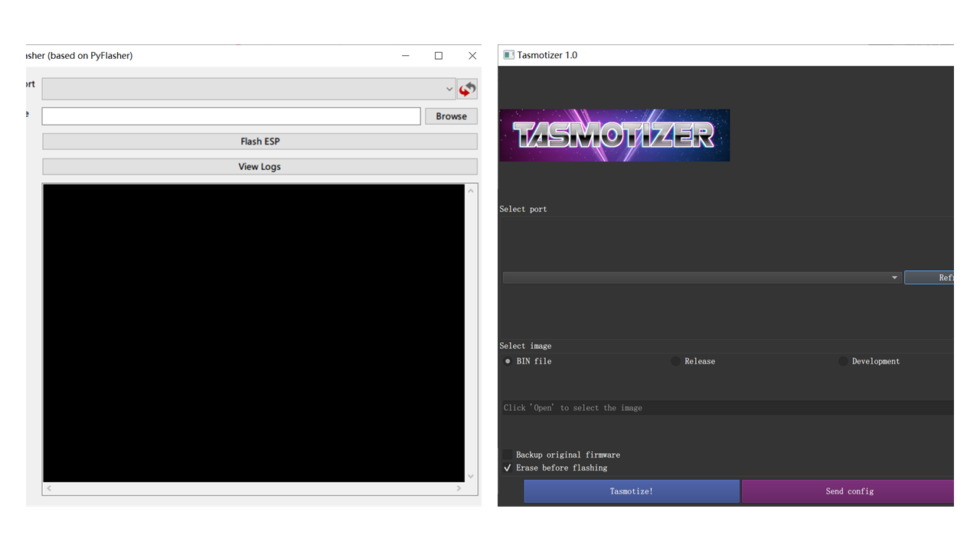This screenshot has height=551, width=980.
Task: Reload serial ports with the red refresh icon
Action: (x=467, y=89)
